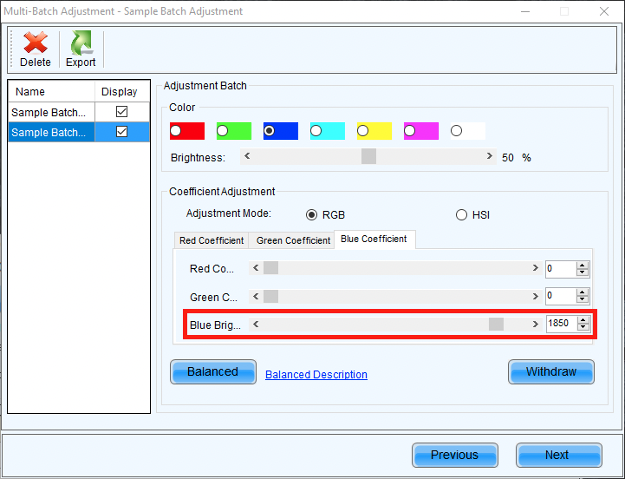
Task: Select the green color radio swatch
Action: click(223, 131)
